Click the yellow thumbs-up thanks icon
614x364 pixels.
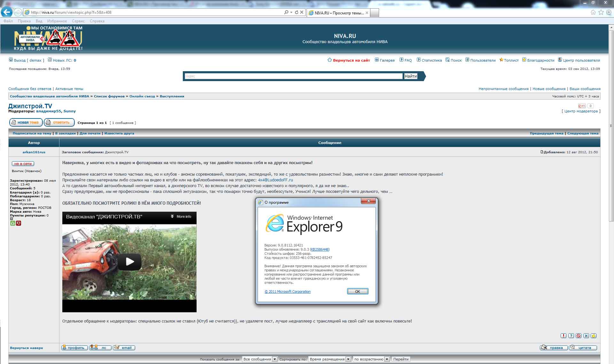(x=594, y=336)
